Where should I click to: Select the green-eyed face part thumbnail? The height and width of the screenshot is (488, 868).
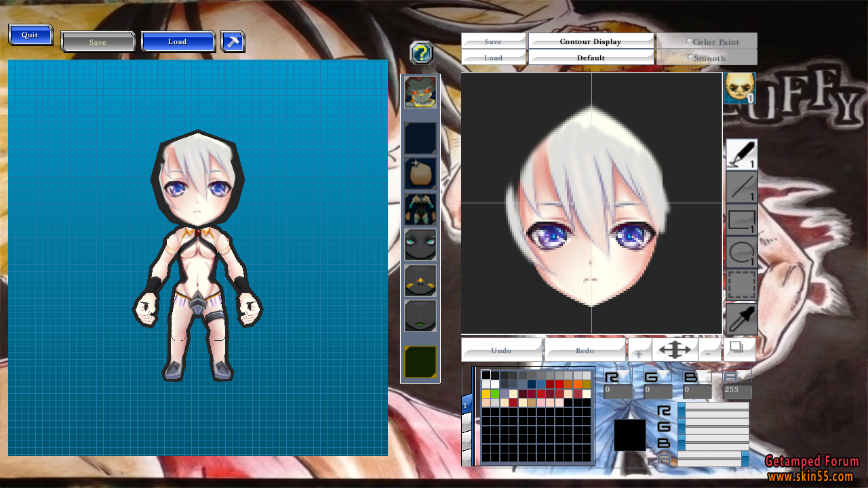click(420, 245)
